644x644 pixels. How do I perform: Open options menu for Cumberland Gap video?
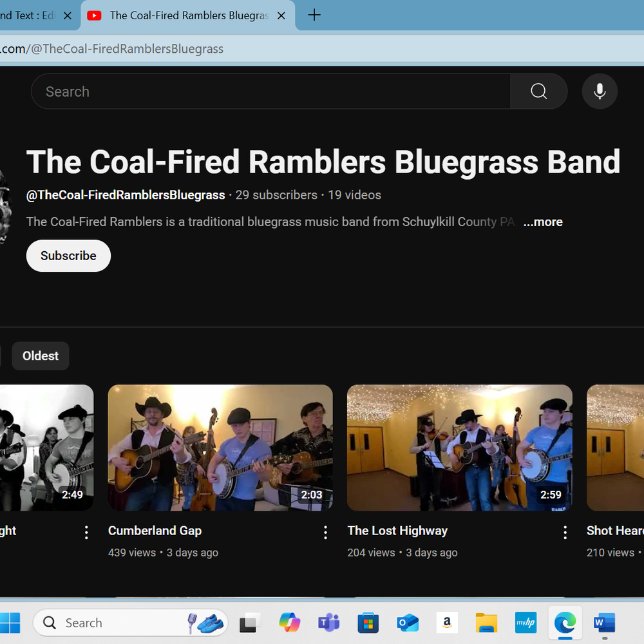click(326, 532)
